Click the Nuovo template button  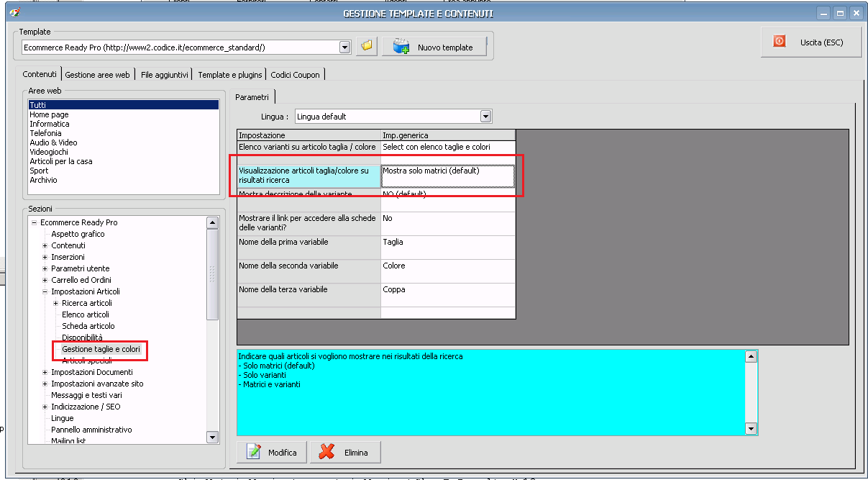(434, 47)
